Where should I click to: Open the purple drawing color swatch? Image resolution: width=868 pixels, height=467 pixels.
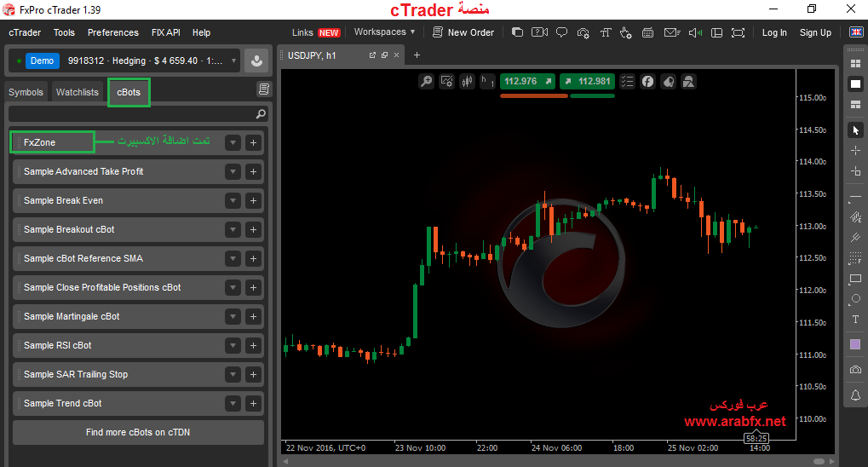click(x=855, y=344)
